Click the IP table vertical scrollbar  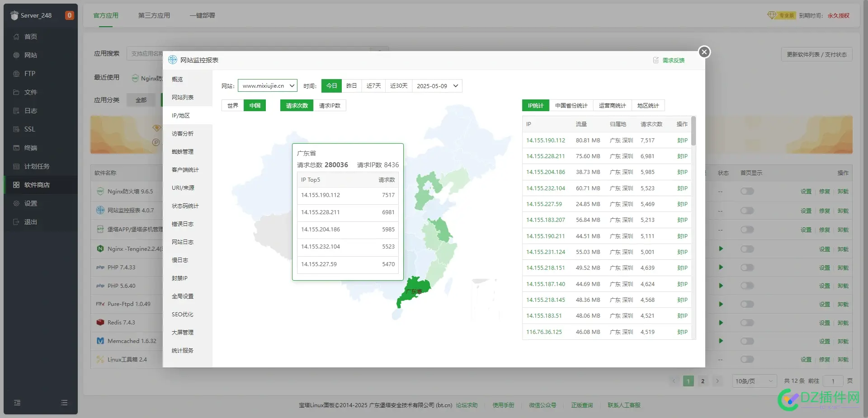coord(693,131)
